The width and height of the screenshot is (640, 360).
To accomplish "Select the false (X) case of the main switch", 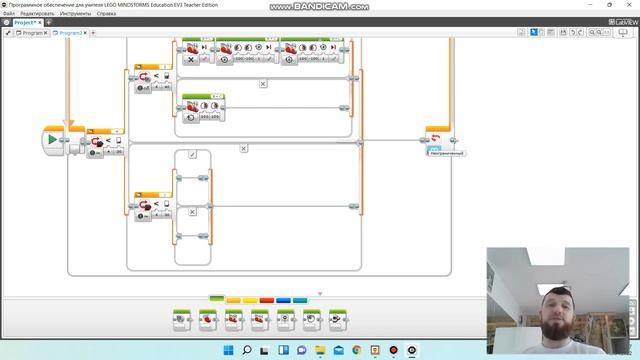I will pos(243,148).
